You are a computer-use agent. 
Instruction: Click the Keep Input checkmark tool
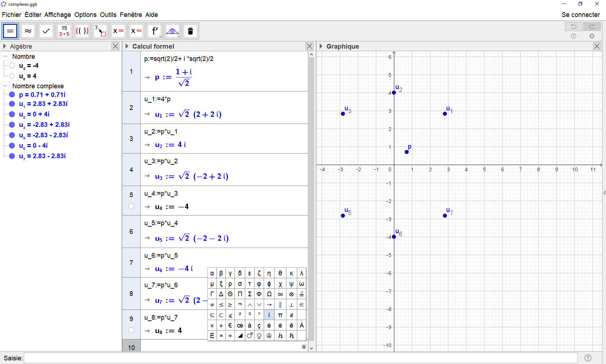pyautogui.click(x=46, y=31)
